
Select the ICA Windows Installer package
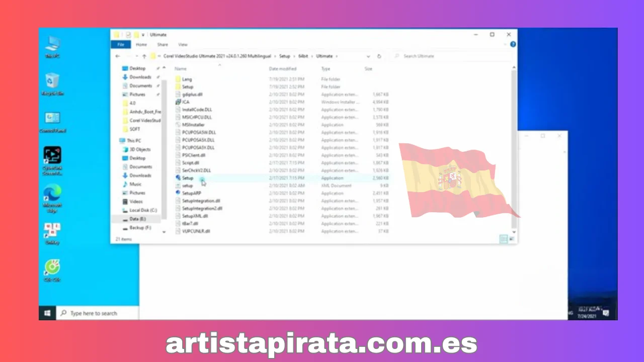(186, 102)
